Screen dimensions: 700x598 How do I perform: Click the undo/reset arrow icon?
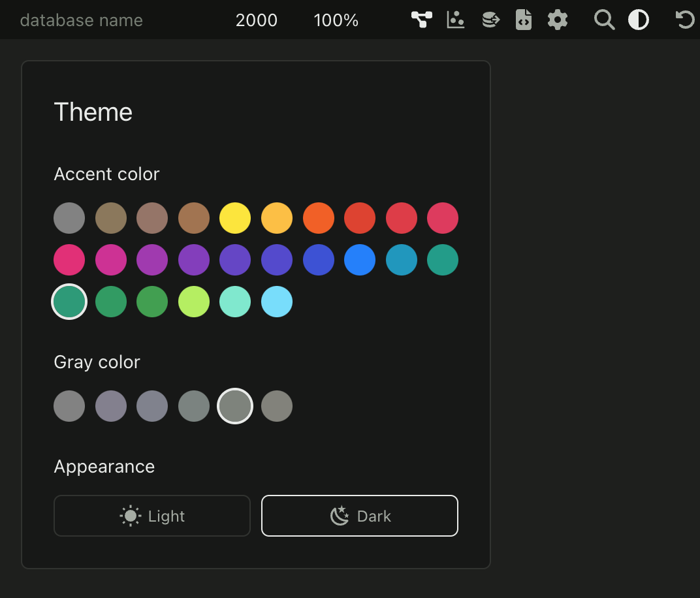684,20
